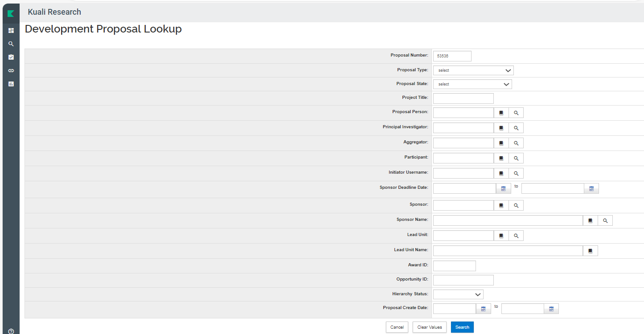Open the Hierarchy Status dropdown
This screenshot has width=644, height=334.
pos(458,294)
